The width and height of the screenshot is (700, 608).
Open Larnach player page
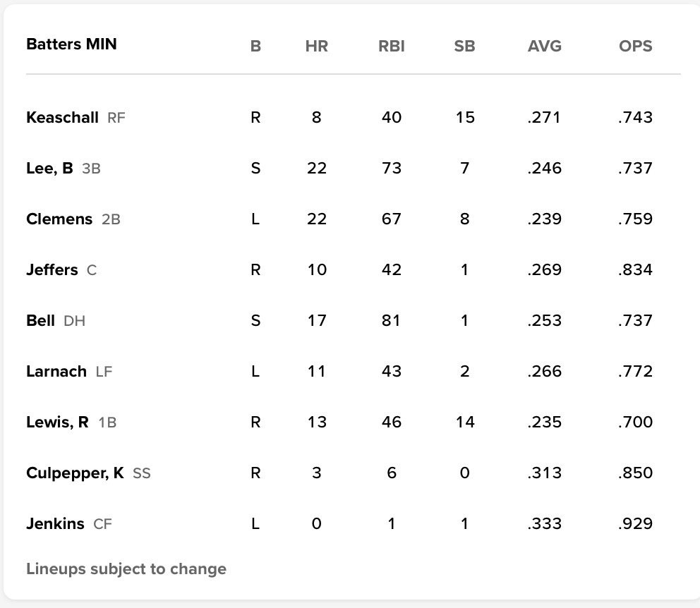[x=56, y=372]
